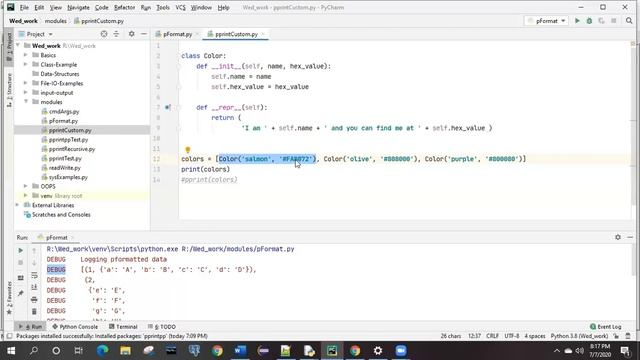Click the Stop button in top toolbar
This screenshot has width=640, height=360.
(x=613, y=21)
